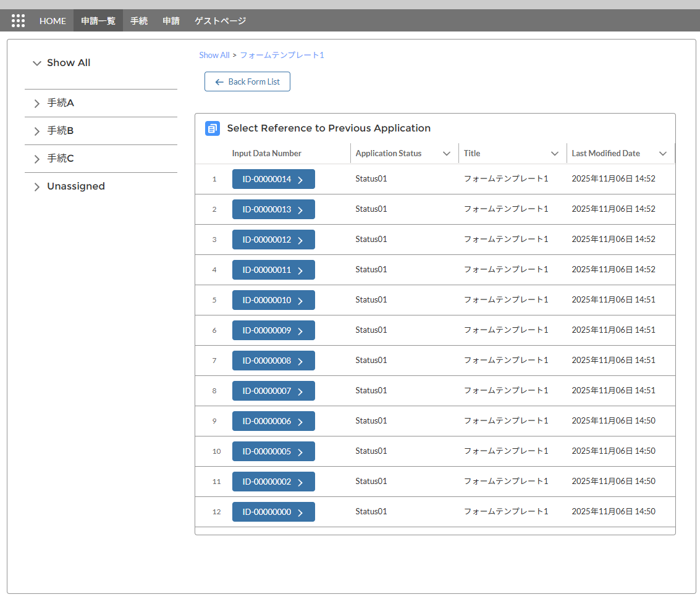Open the Last Modified Date column menu
Image resolution: width=700 pixels, height=597 pixels.
click(x=663, y=154)
